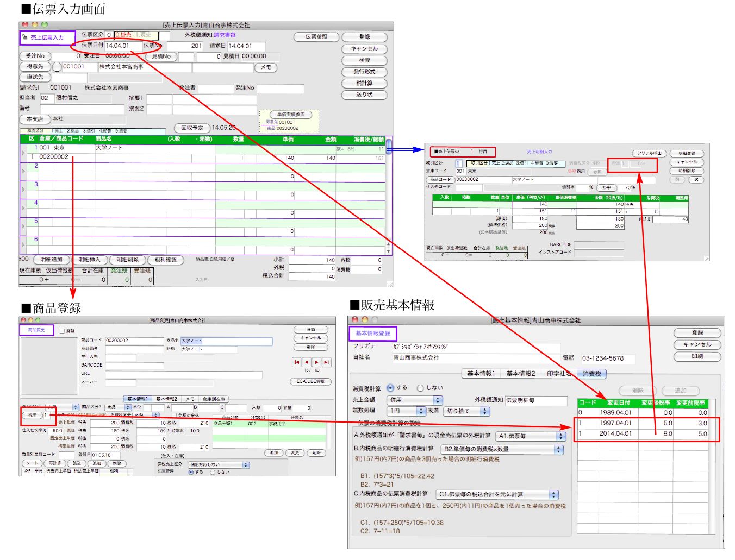Switch to 消費税 tab in 販売基本情報
This screenshot has height=560, width=735.
[591, 374]
